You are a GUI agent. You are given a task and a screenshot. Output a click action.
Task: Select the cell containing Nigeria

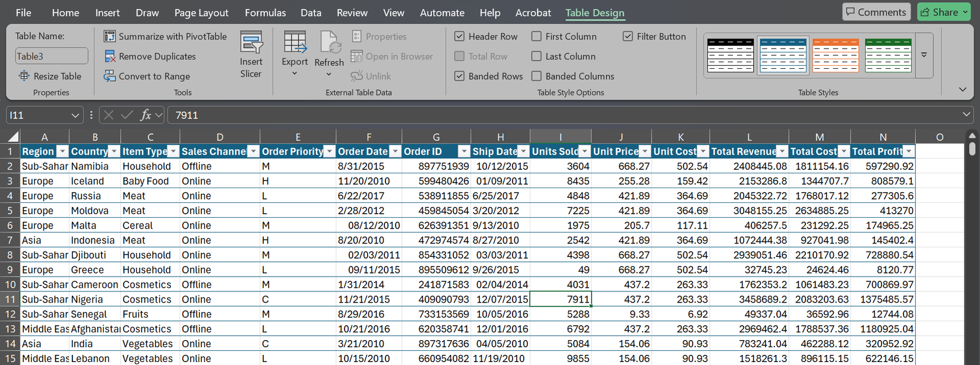click(94, 299)
